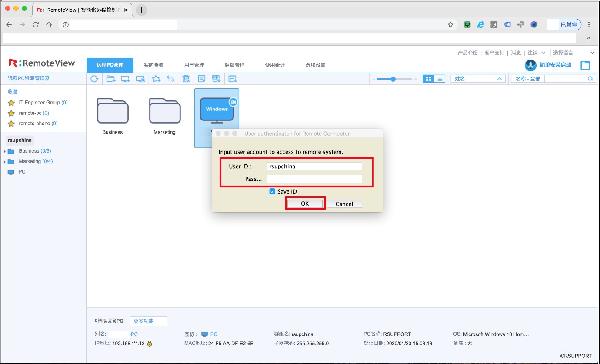Expand the hidden bookmarks chevron
The image size is (600, 364).
click(588, 38)
